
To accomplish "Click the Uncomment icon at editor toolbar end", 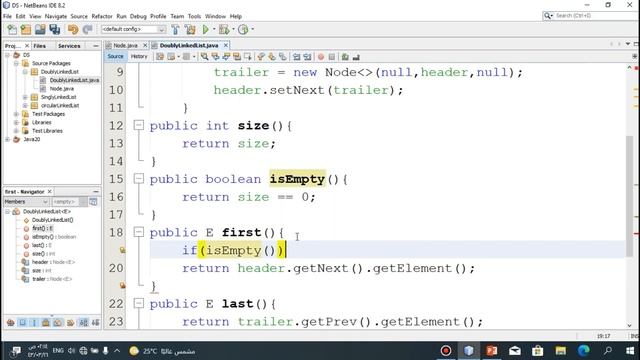I will (356, 57).
